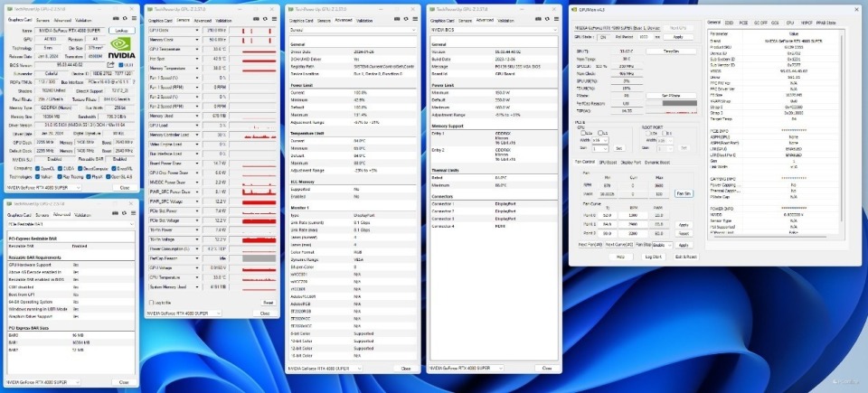Open the Board Power Draw sensor dropdown
Screen dimensions: 868x393
coord(196,164)
